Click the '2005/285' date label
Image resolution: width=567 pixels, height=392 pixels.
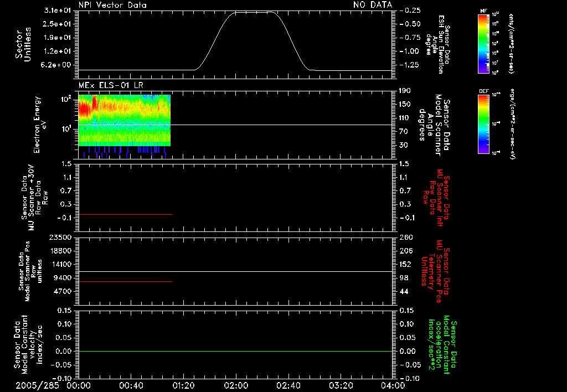37,385
